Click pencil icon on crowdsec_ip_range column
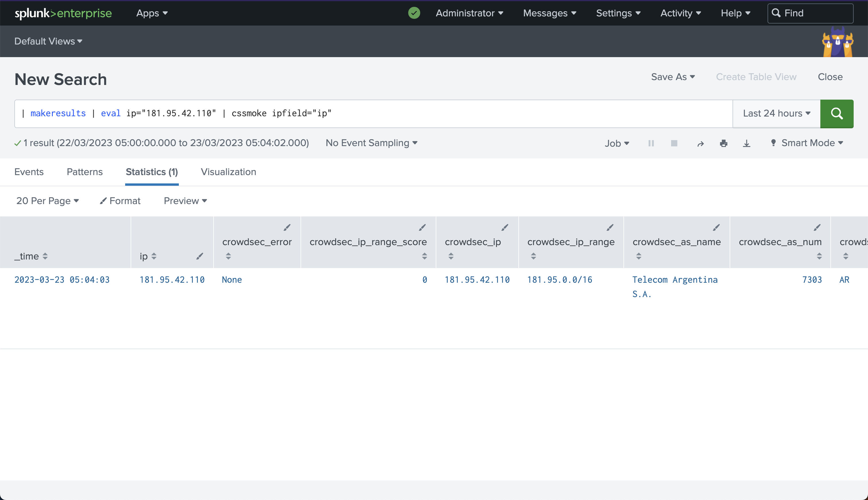 (x=610, y=227)
